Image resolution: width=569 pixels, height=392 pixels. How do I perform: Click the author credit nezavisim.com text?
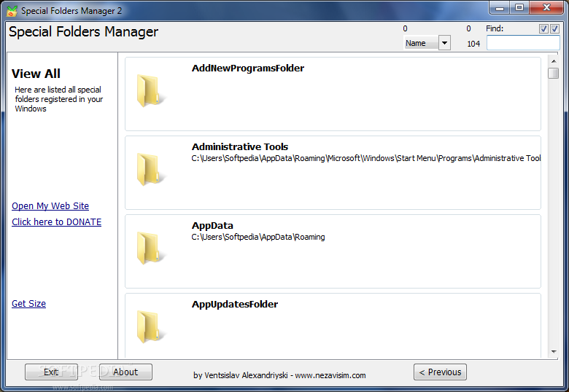(x=279, y=375)
